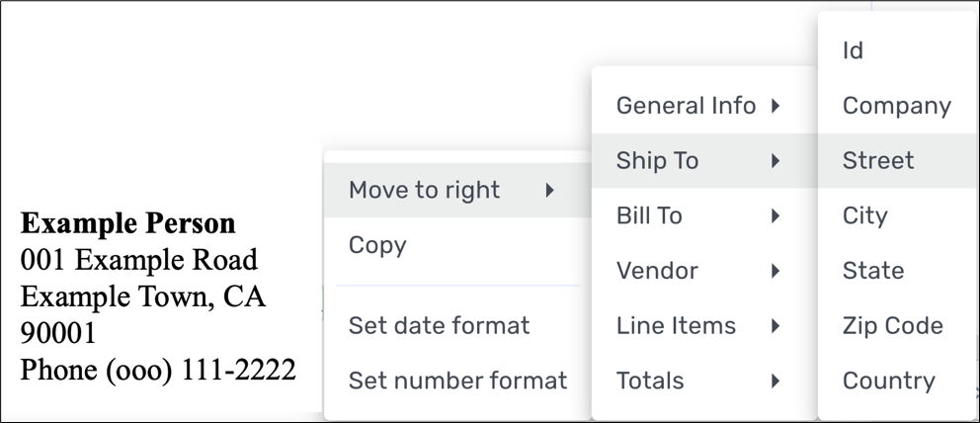Select the Company field option
980x423 pixels.
[x=896, y=106]
